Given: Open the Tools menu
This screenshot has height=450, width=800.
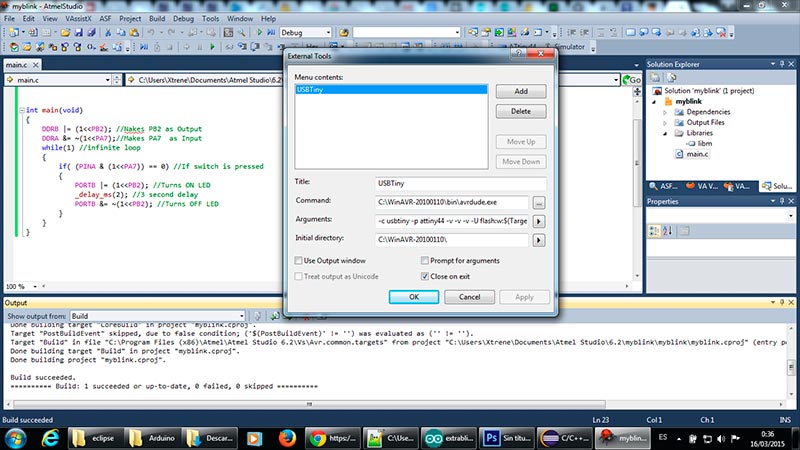Looking at the screenshot, I should click(x=210, y=19).
